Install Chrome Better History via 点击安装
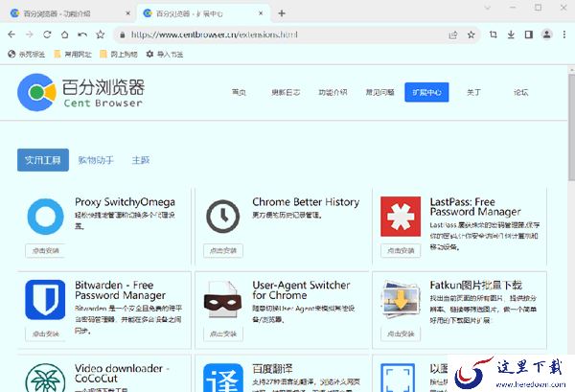Image resolution: width=575 pixels, height=392 pixels. tap(223, 251)
